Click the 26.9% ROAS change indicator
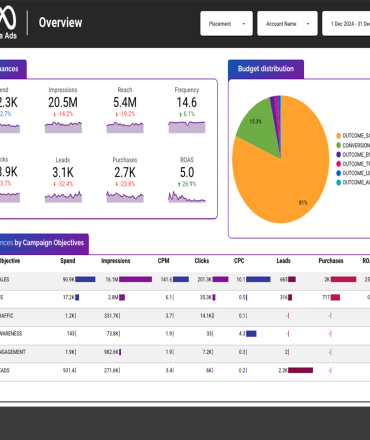 click(x=187, y=184)
